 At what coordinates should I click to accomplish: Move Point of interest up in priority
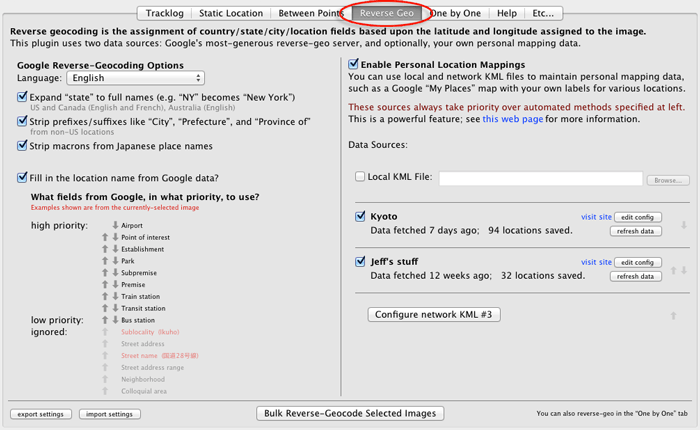(105, 237)
